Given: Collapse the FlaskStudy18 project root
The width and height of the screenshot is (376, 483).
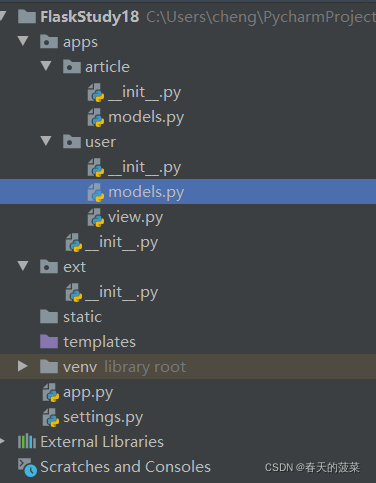Looking at the screenshot, I should point(3,16).
